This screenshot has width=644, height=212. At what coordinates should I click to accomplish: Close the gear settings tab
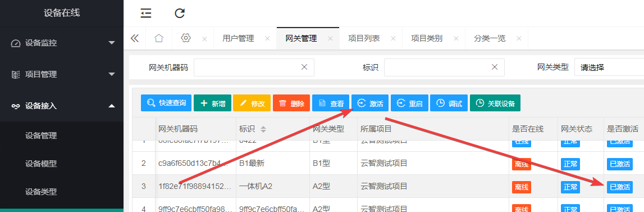point(204,39)
